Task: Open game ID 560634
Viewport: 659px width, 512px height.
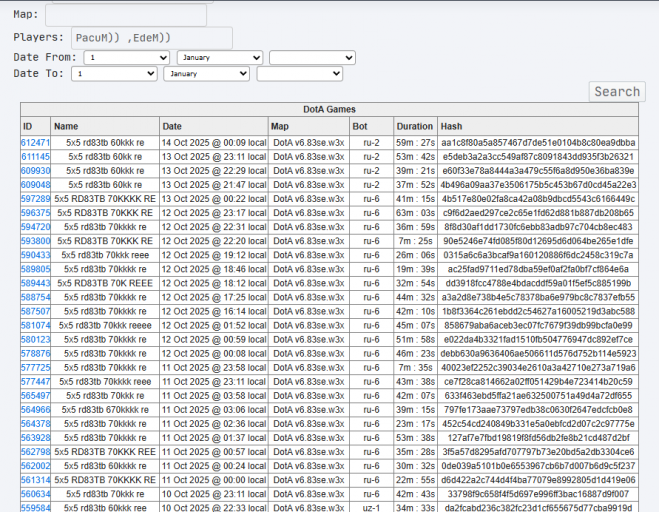Action: (35, 494)
